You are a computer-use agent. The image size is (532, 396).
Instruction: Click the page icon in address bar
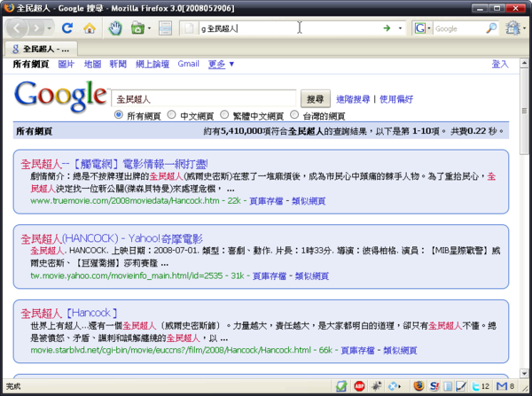click(189, 28)
